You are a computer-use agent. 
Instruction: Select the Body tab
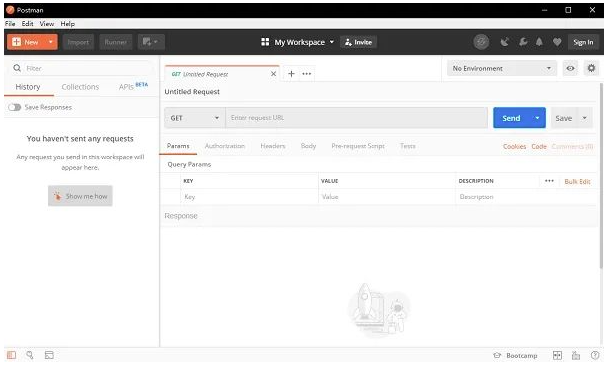click(x=309, y=146)
